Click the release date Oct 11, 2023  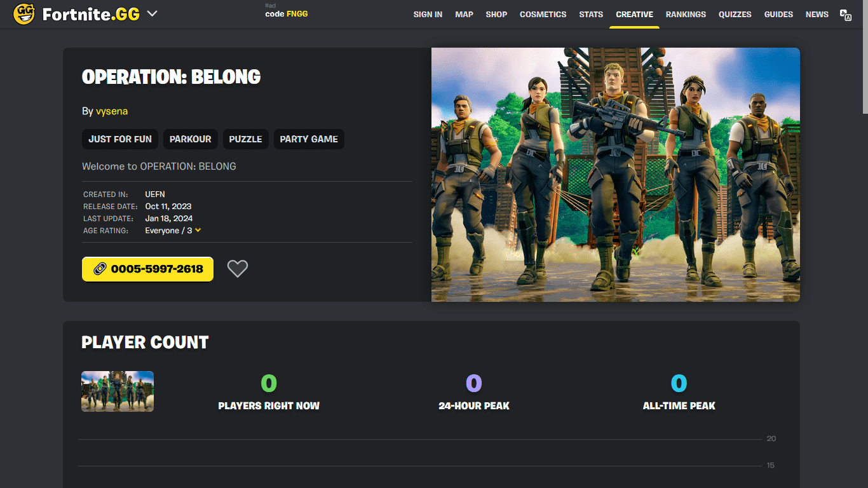point(168,207)
